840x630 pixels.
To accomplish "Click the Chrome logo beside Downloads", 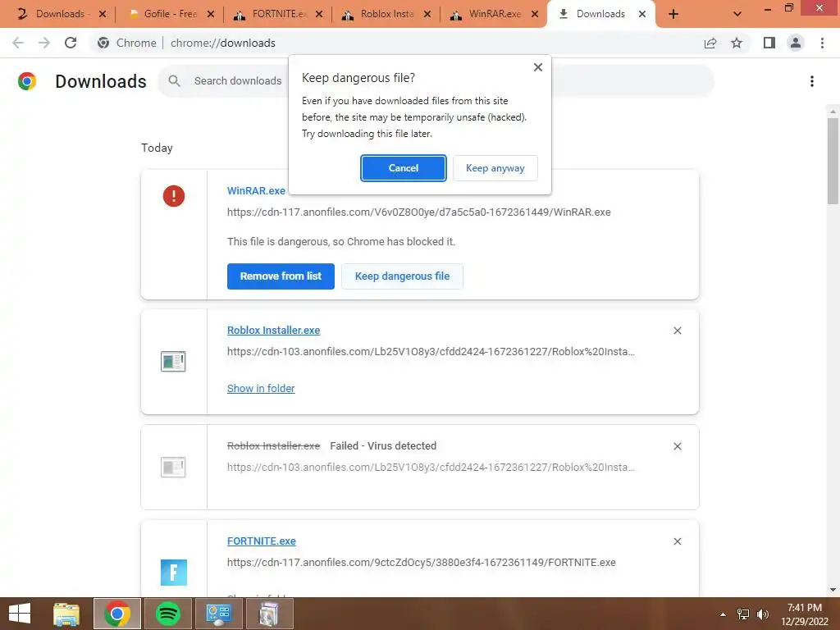I will (x=27, y=81).
